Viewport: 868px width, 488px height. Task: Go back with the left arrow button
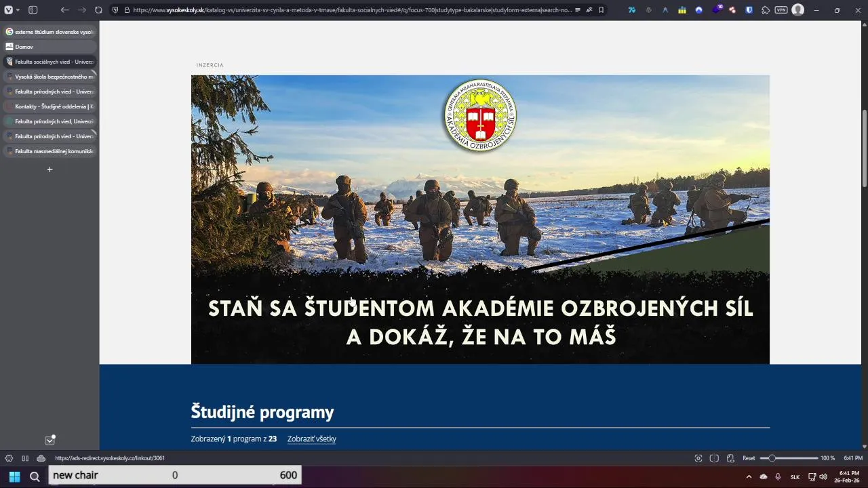point(64,10)
